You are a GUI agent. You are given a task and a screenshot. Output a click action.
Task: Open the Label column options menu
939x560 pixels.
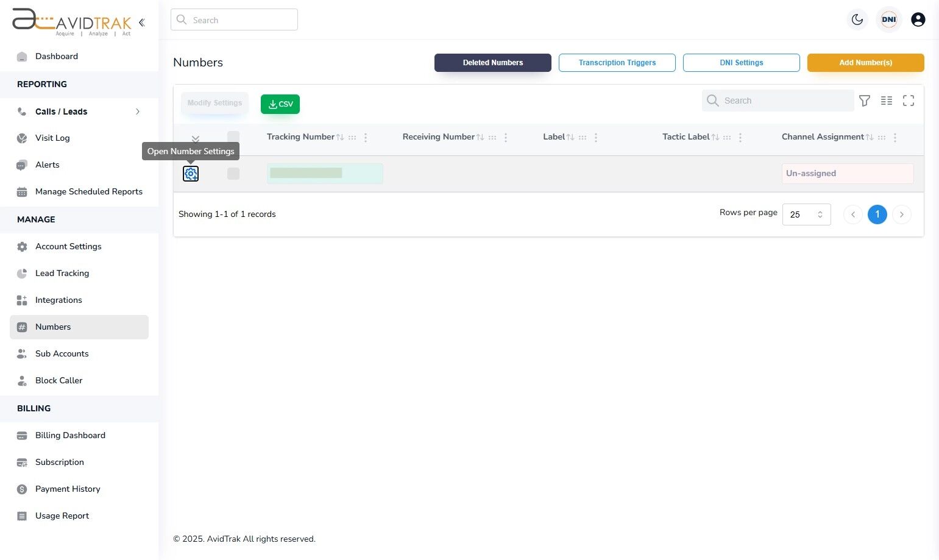[596, 137]
